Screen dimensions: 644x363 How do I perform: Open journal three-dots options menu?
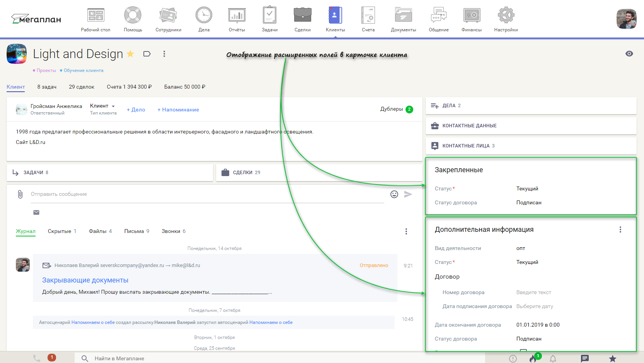tap(406, 231)
